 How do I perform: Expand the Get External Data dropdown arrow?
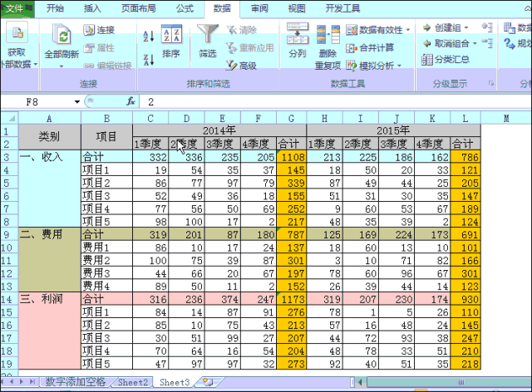coord(35,64)
